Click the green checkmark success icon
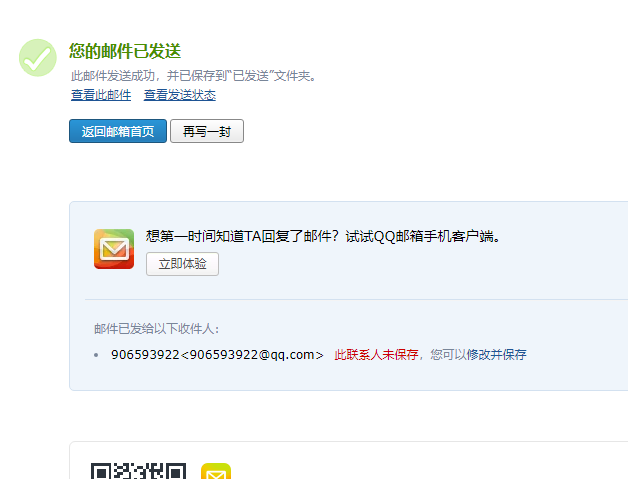This screenshot has width=628, height=479. pos(38,58)
